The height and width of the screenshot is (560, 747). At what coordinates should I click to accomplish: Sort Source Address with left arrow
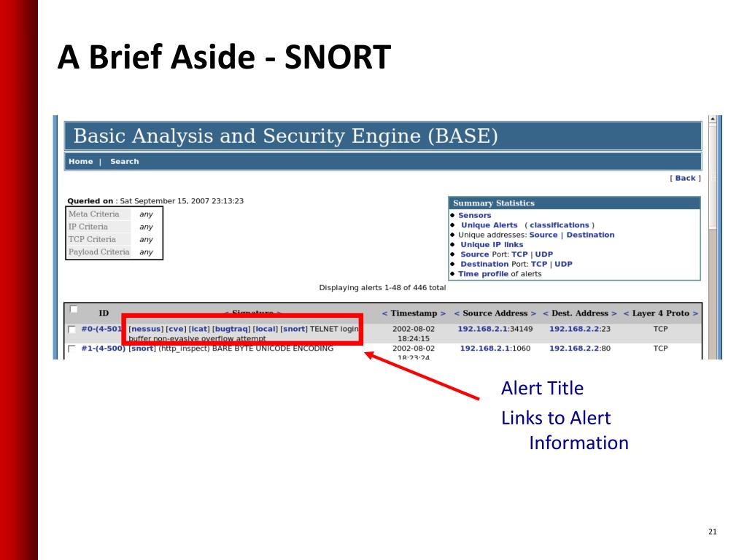coord(457,314)
